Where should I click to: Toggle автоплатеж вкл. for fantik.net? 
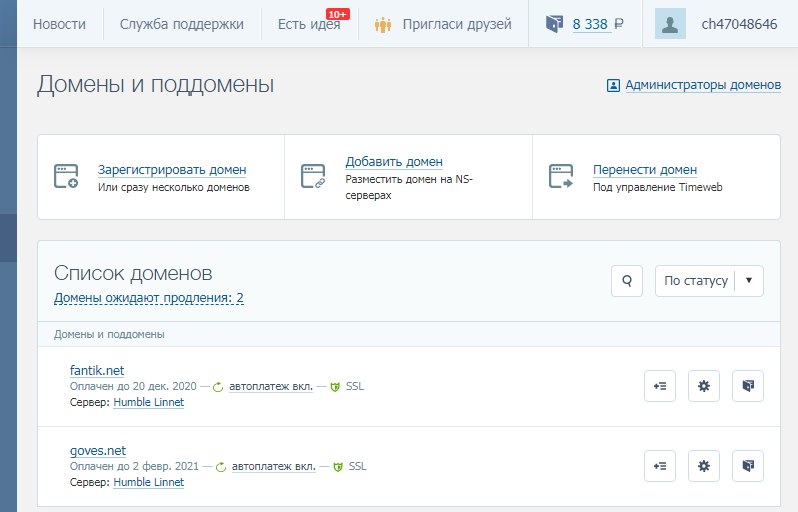[x=271, y=386]
